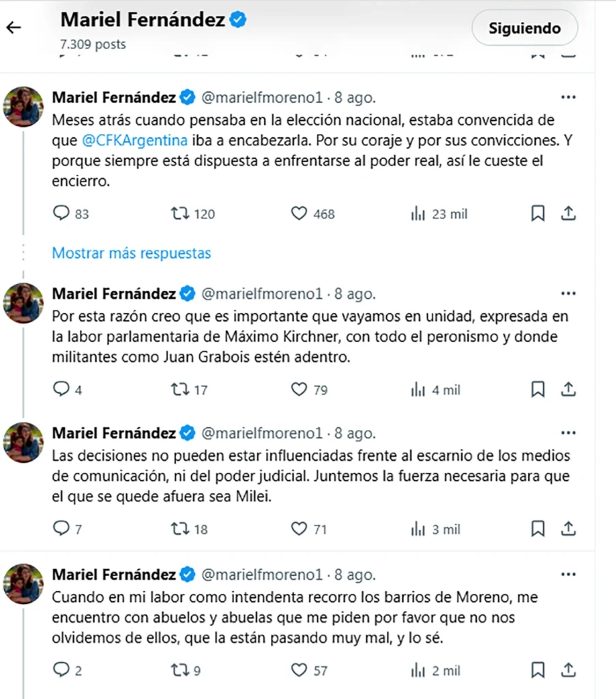
Task: View analytics of the 23 mil views post
Action: click(x=418, y=214)
